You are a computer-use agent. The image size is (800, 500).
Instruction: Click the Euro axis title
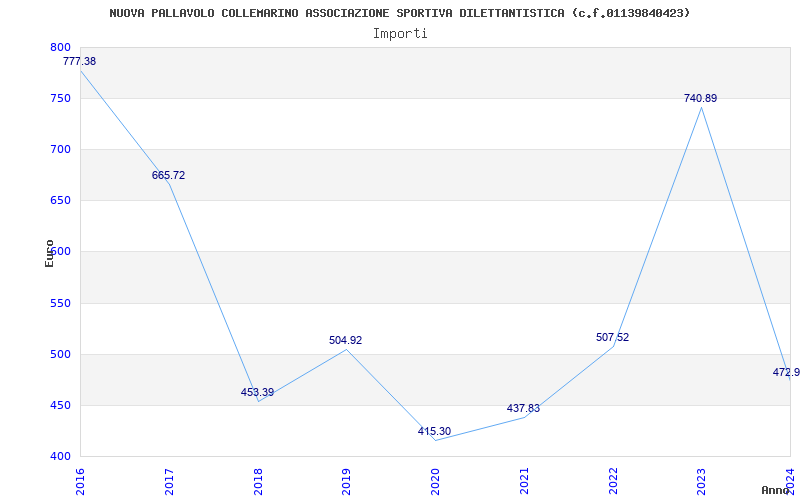tap(49, 253)
